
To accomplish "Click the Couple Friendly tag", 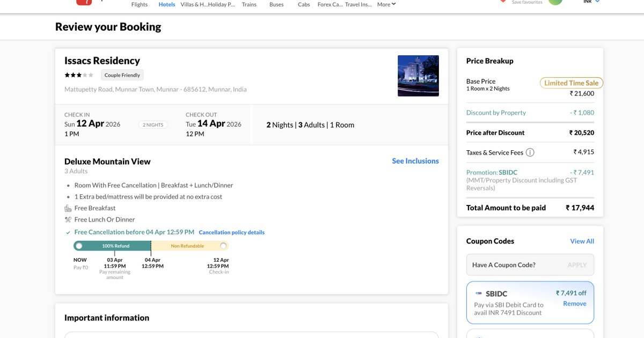I will point(122,75).
